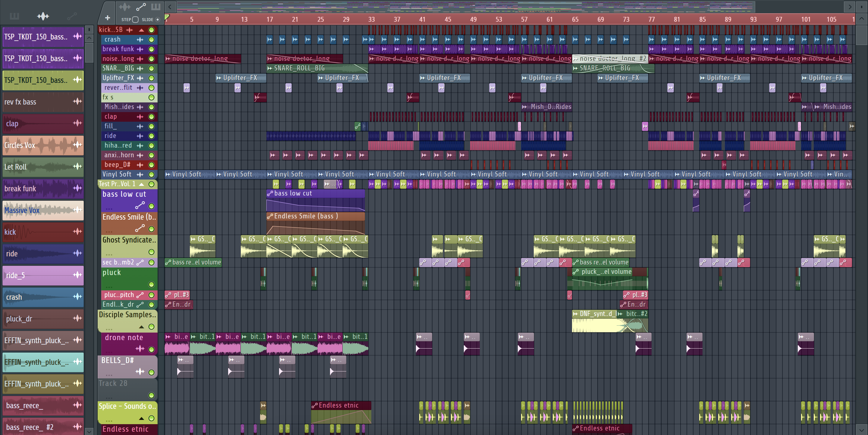Click the picker panel scrollbar thumb
The height and width of the screenshot is (435, 868).
click(89, 52)
